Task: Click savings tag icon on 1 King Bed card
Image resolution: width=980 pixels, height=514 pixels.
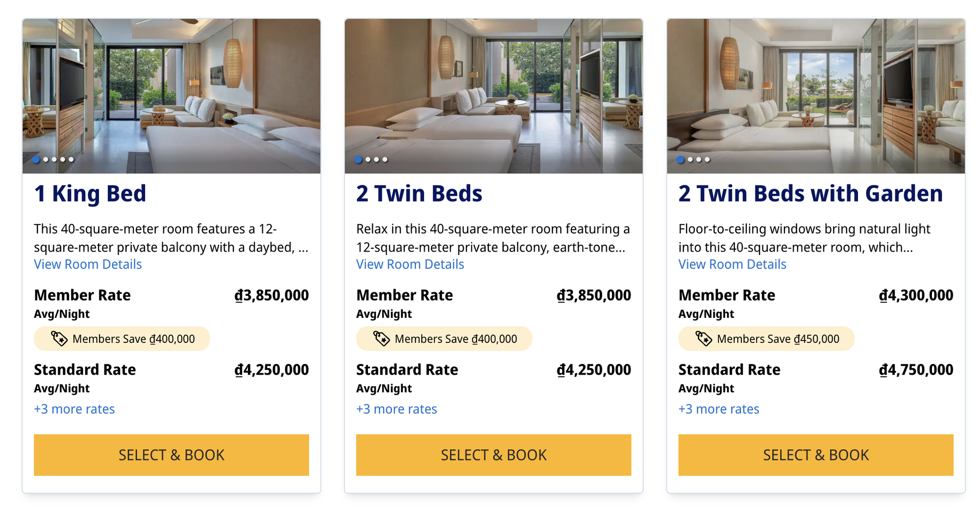Action: click(59, 338)
